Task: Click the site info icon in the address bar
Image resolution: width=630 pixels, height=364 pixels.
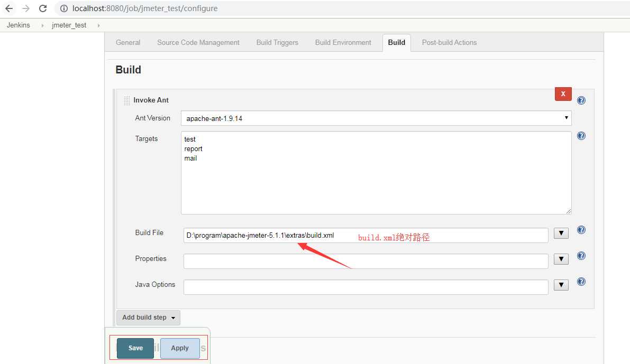Action: [64, 8]
